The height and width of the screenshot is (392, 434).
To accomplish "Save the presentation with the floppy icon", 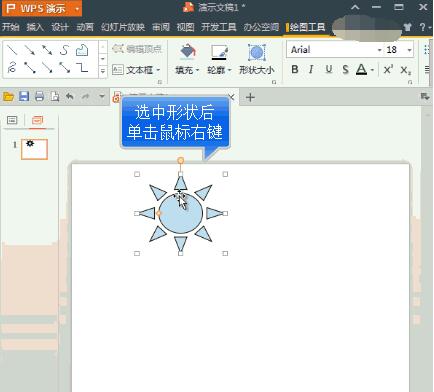I will [x=24, y=97].
